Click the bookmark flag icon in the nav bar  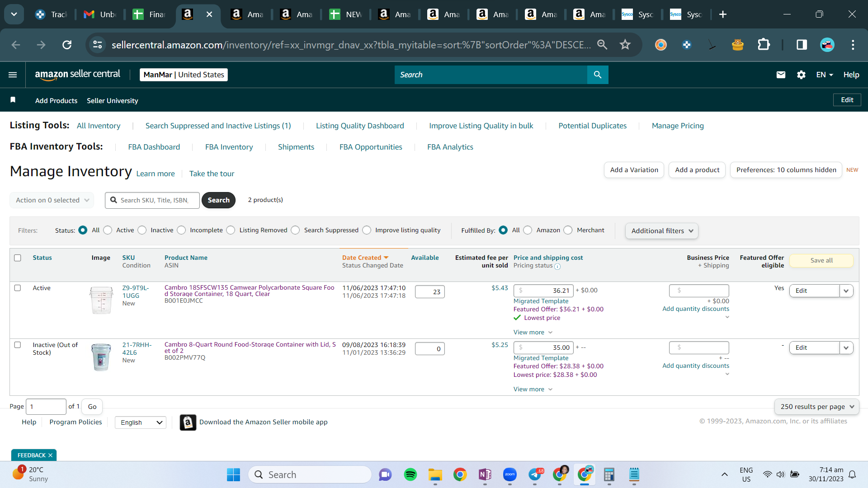pyautogui.click(x=13, y=100)
